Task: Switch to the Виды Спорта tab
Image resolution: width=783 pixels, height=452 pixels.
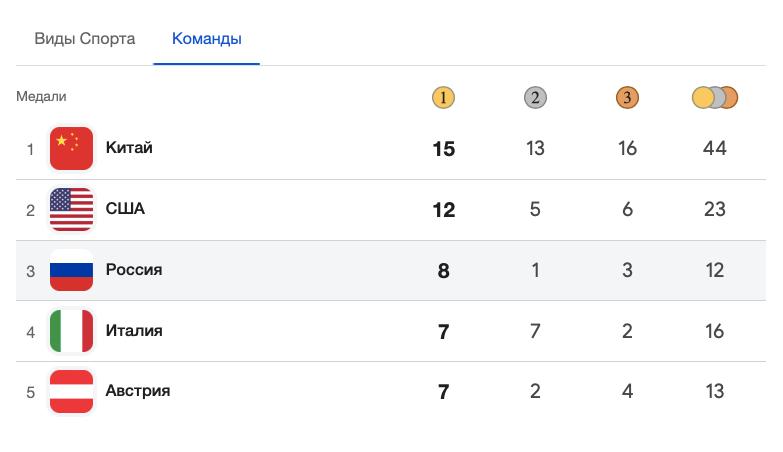Action: [x=85, y=39]
